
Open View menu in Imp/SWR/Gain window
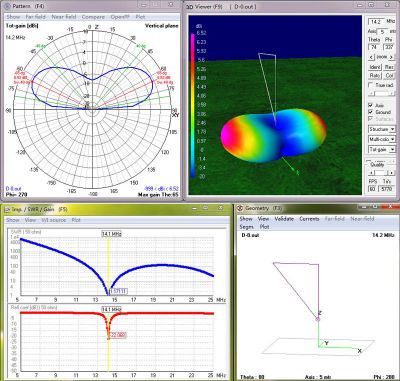click(x=30, y=220)
